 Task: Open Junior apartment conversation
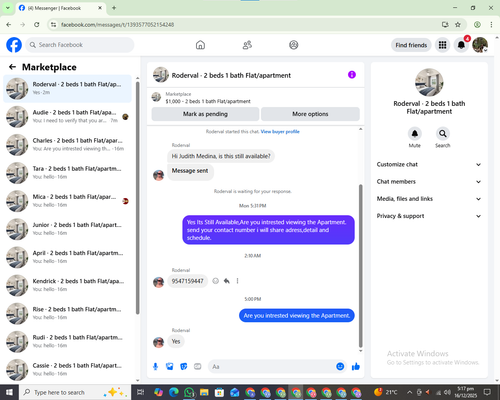click(x=67, y=229)
